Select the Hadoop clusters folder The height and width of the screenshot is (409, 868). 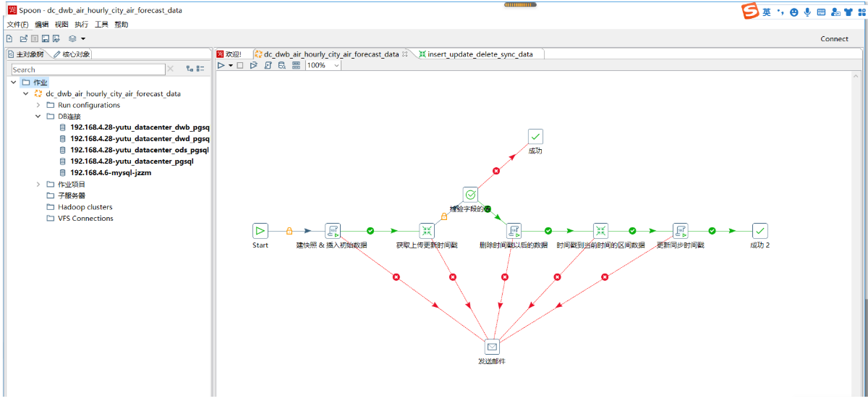pos(85,207)
